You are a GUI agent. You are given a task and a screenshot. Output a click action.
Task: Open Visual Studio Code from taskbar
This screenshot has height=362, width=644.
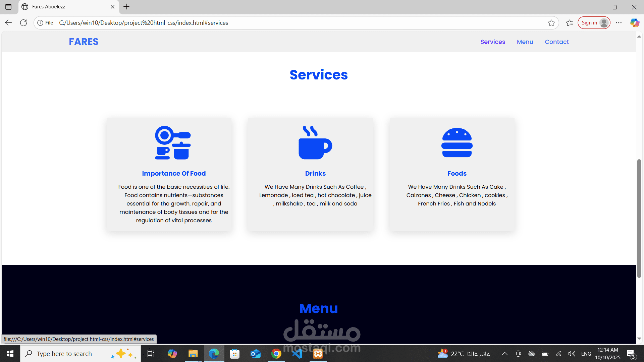pyautogui.click(x=297, y=354)
